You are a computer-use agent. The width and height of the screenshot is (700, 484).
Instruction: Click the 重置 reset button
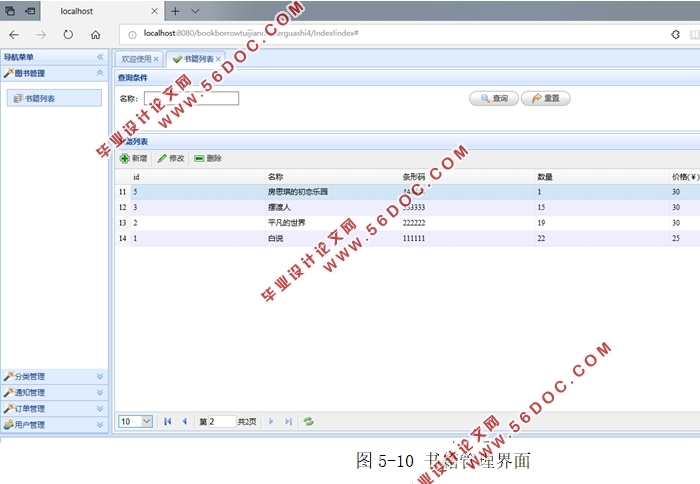point(546,98)
